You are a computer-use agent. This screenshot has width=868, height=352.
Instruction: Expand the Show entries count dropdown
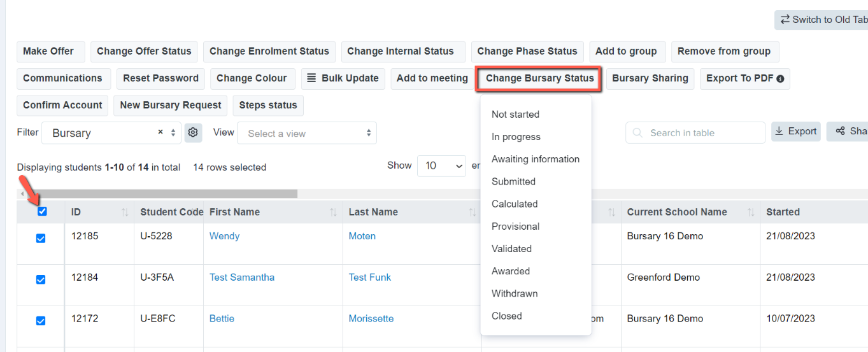click(442, 165)
